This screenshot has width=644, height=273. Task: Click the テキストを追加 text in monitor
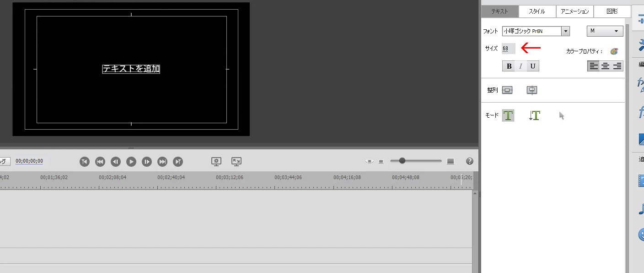pos(131,69)
